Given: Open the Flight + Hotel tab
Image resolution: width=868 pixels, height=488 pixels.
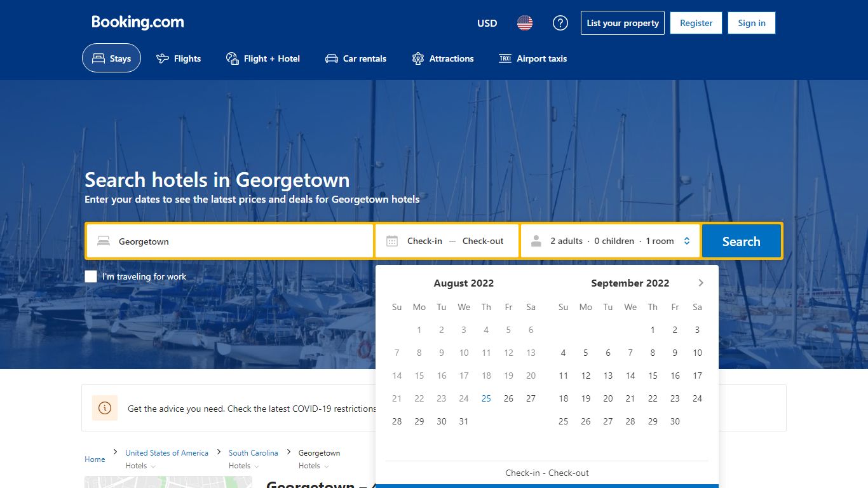Looking at the screenshot, I should (262, 58).
